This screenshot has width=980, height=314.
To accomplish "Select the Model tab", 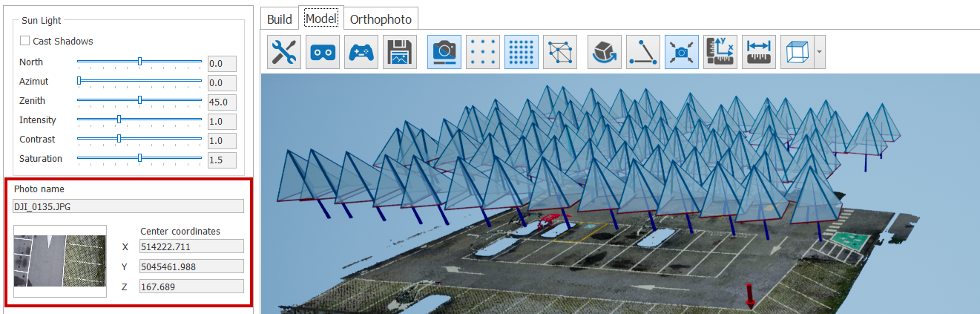I will [321, 18].
